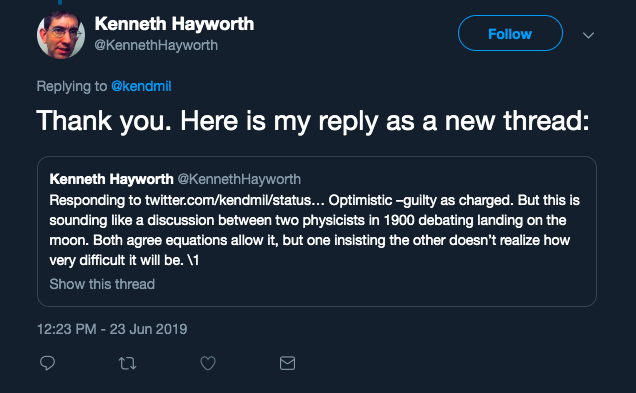This screenshot has width=636, height=393.
Task: Follow Kenneth Hayworth
Action: 510,33
